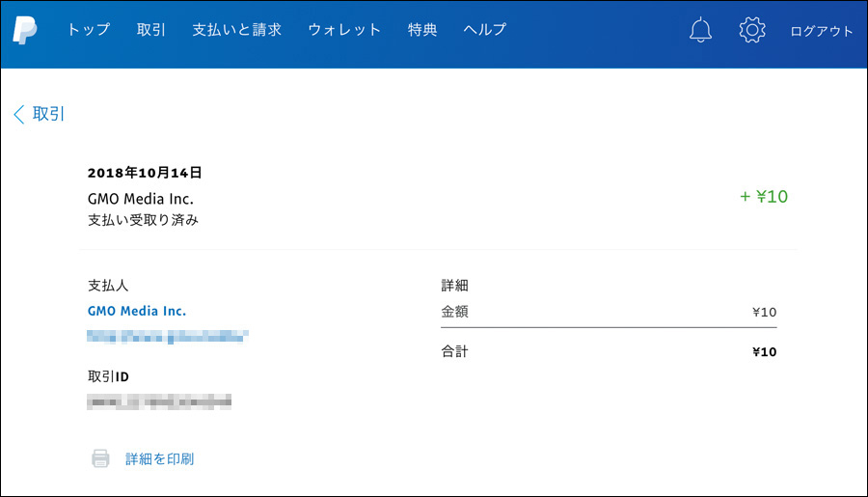Viewport: 868px width, 497px height.
Task: Click the ログアウト link
Action: click(821, 31)
